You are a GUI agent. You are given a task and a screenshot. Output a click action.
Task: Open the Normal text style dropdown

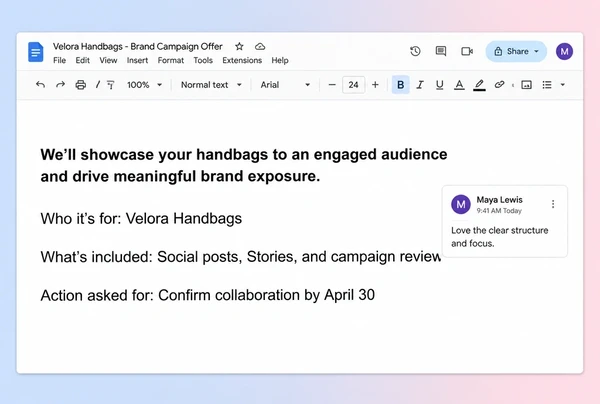[211, 85]
